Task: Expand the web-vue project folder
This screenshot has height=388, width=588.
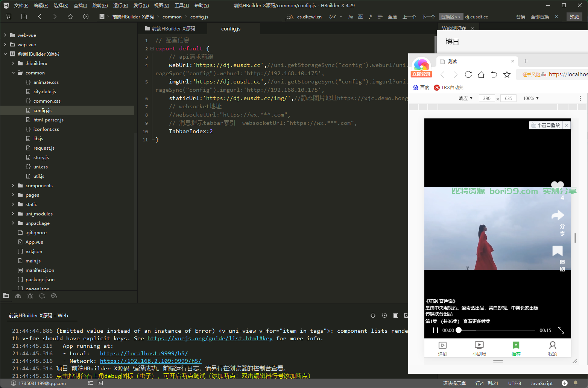Action: (5, 35)
